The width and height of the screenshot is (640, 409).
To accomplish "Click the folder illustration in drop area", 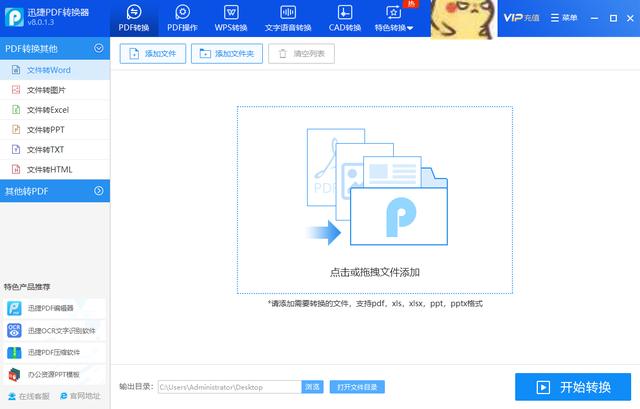I will pyautogui.click(x=377, y=187).
